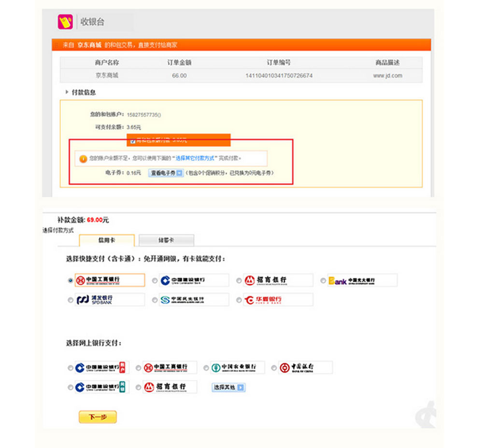Click the 下一步 button
The height and width of the screenshot is (448, 483).
pyautogui.click(x=98, y=417)
